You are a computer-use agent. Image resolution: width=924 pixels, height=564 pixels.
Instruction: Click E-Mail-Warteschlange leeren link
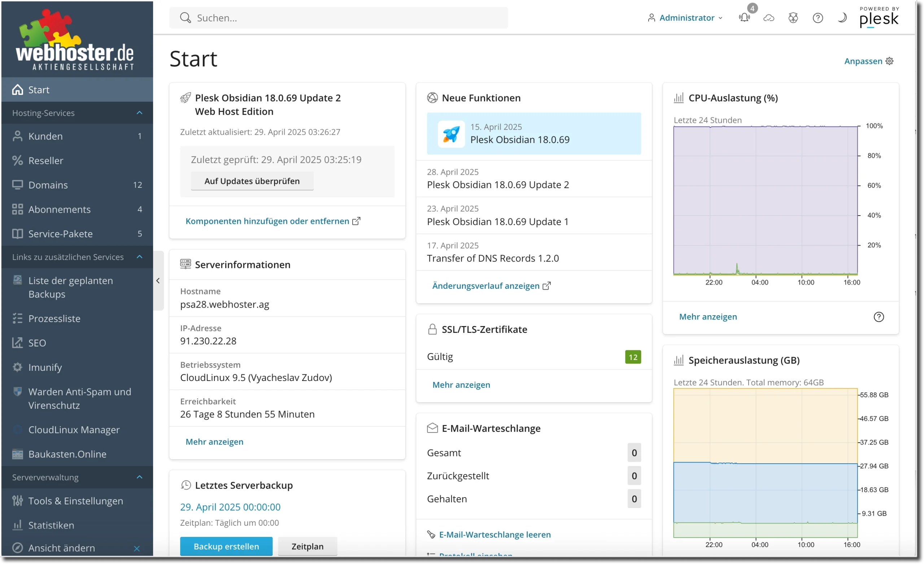click(494, 534)
